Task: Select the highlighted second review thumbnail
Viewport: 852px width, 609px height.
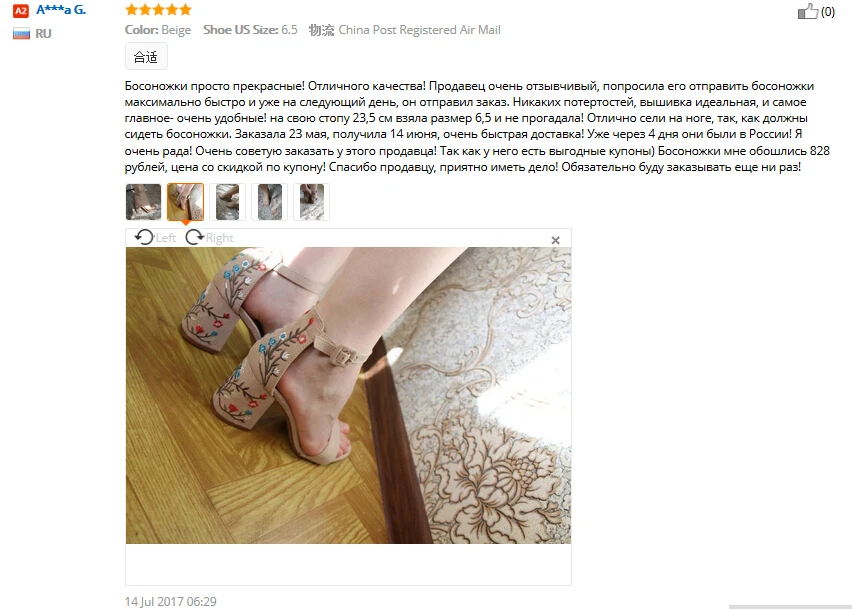Action: click(x=185, y=202)
